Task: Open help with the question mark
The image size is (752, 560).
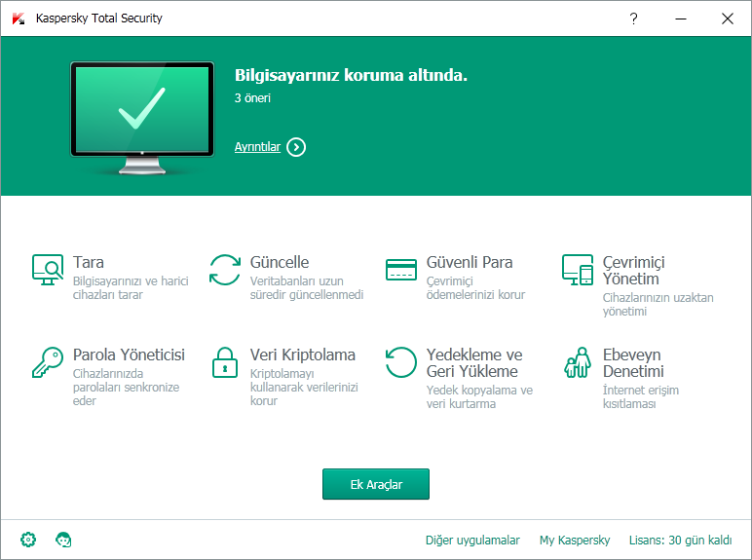Action: pyautogui.click(x=633, y=19)
